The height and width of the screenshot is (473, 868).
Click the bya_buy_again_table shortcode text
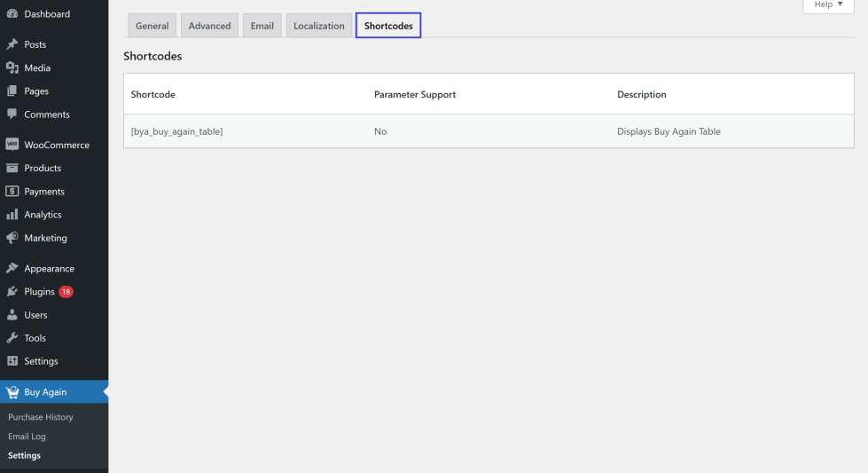[x=176, y=131]
